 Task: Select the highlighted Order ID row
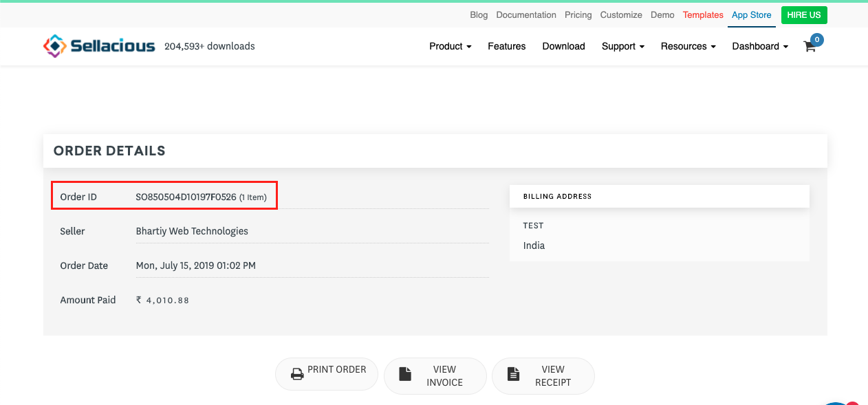coord(164,196)
